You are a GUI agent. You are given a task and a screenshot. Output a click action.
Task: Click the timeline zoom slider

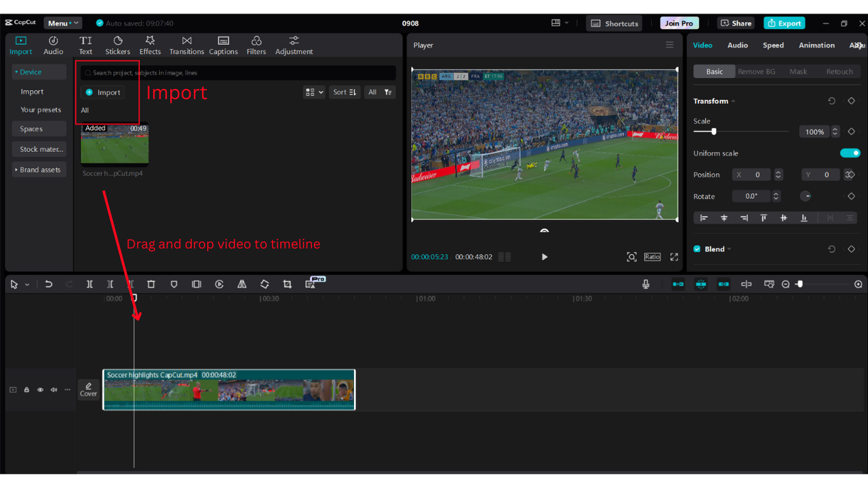point(823,284)
